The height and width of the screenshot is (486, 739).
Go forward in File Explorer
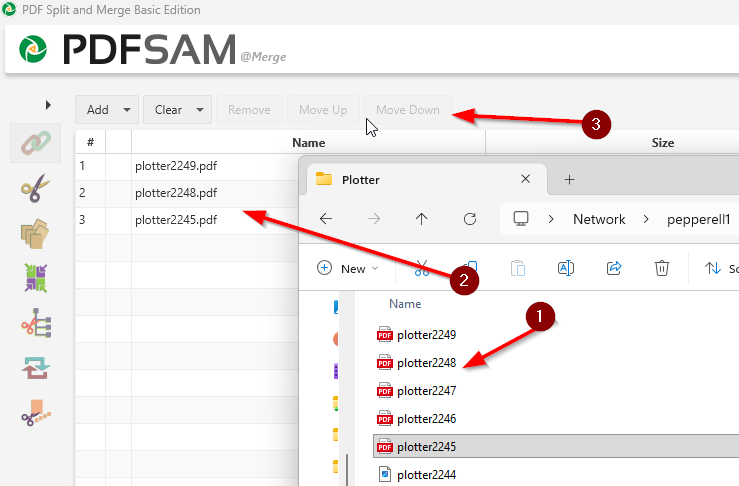(374, 219)
